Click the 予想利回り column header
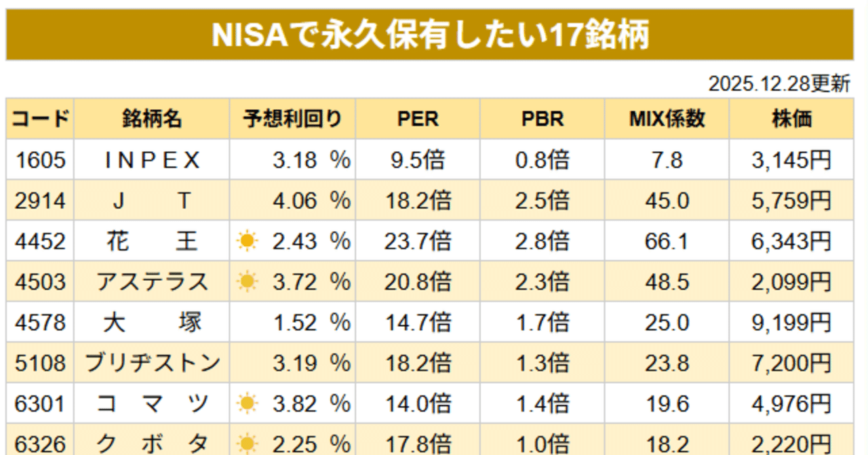The height and width of the screenshot is (455, 868). [x=292, y=119]
